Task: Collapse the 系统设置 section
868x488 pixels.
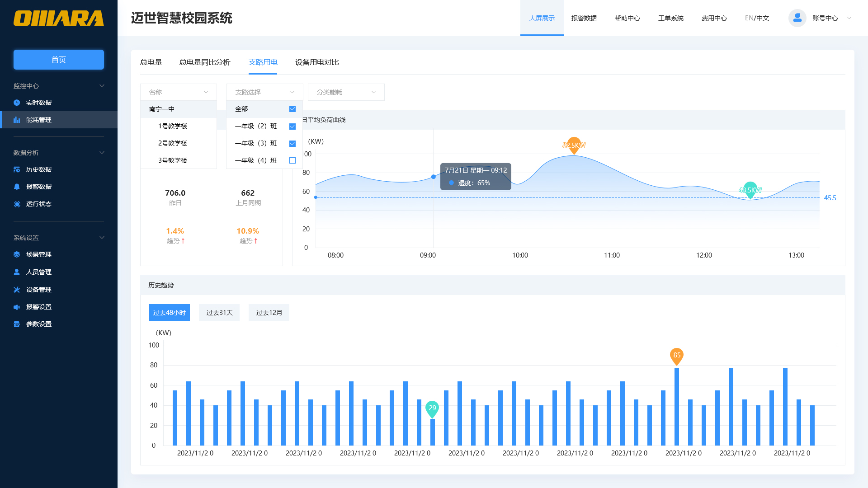Action: pos(102,238)
